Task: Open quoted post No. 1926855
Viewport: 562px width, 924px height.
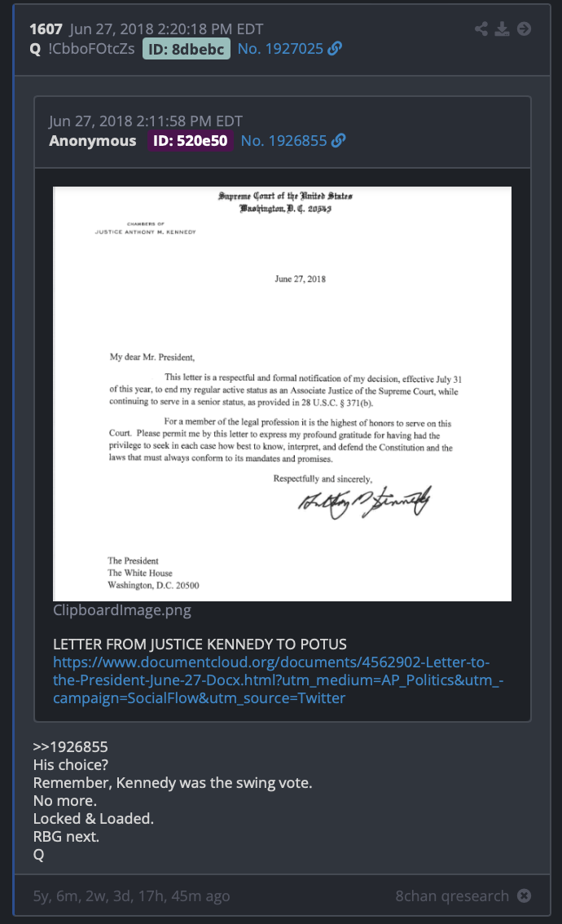Action: point(284,140)
